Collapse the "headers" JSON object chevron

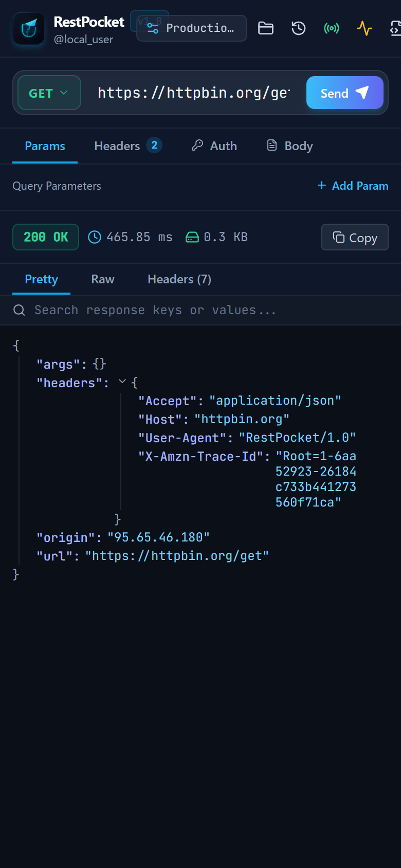[122, 382]
